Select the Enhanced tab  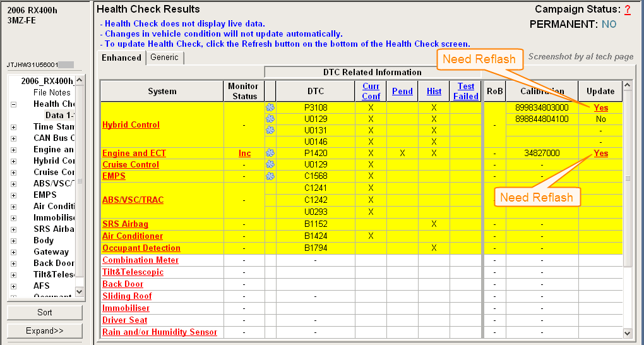pyautogui.click(x=122, y=57)
